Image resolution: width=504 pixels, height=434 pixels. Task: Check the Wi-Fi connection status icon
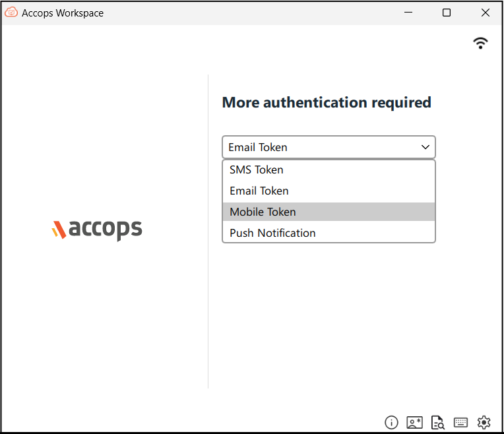point(480,43)
